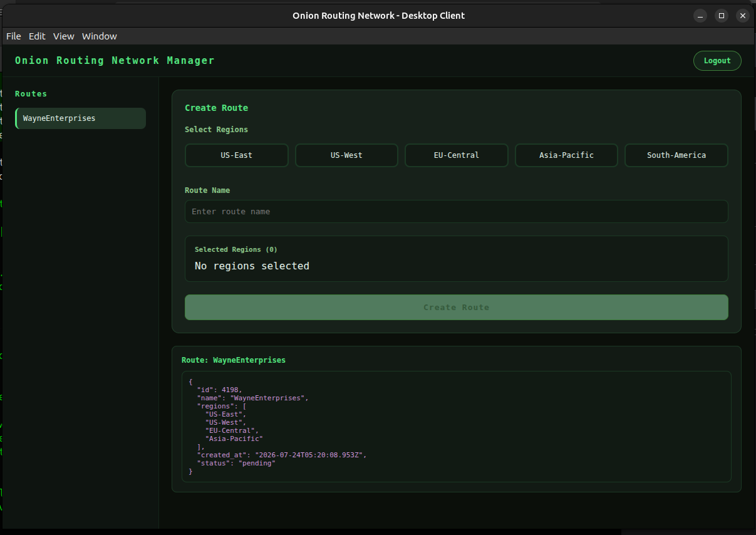756x535 pixels.
Task: Close the Onion Routing Network window
Action: click(743, 16)
